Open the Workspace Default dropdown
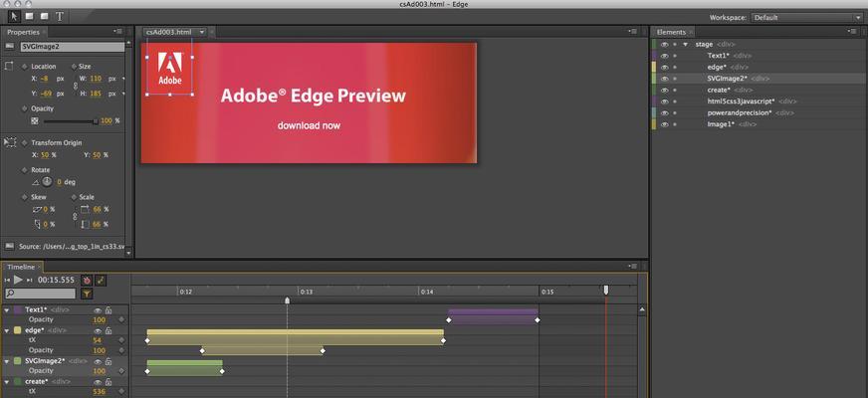 tap(807, 18)
